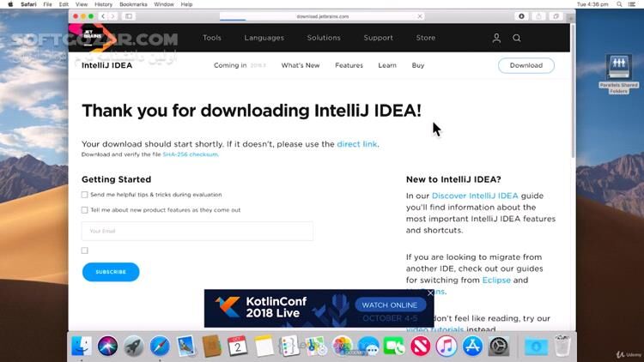Viewport: 644px width, 362px height.
Task: Click the 'Your Email' input field
Action: [x=197, y=231]
